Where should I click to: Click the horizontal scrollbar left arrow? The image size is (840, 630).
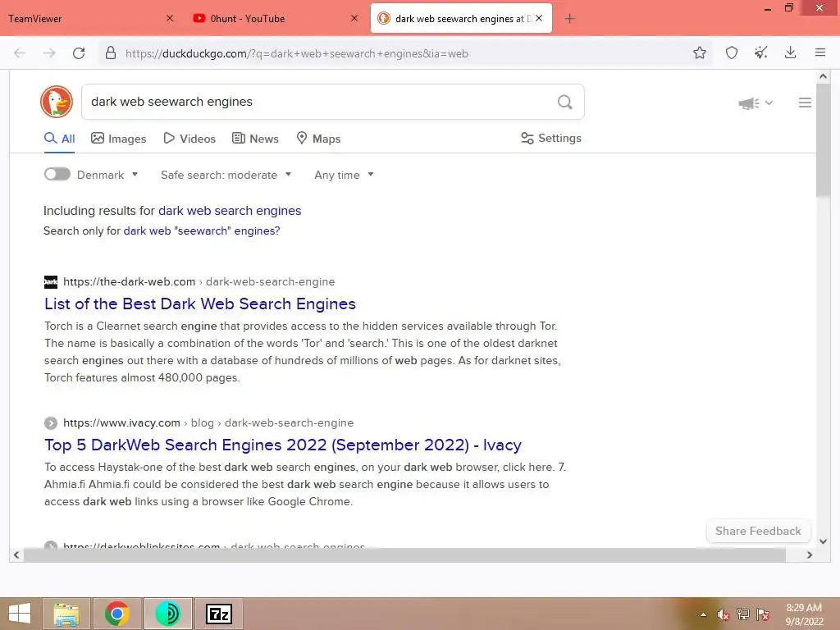click(16, 555)
